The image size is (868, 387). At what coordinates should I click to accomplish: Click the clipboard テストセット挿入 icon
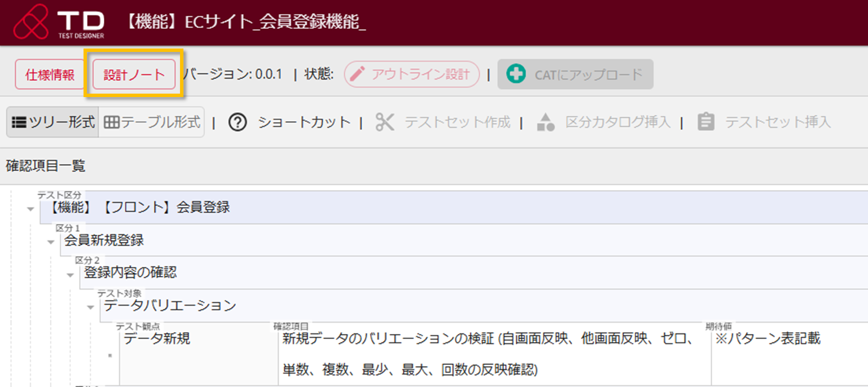706,122
